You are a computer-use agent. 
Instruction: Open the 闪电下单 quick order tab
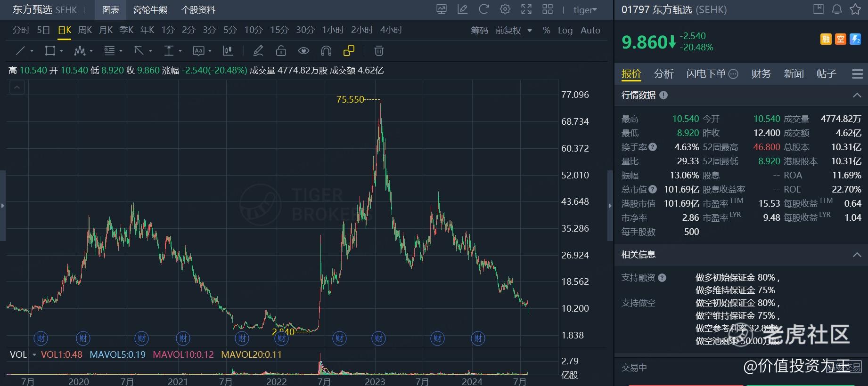click(x=712, y=73)
